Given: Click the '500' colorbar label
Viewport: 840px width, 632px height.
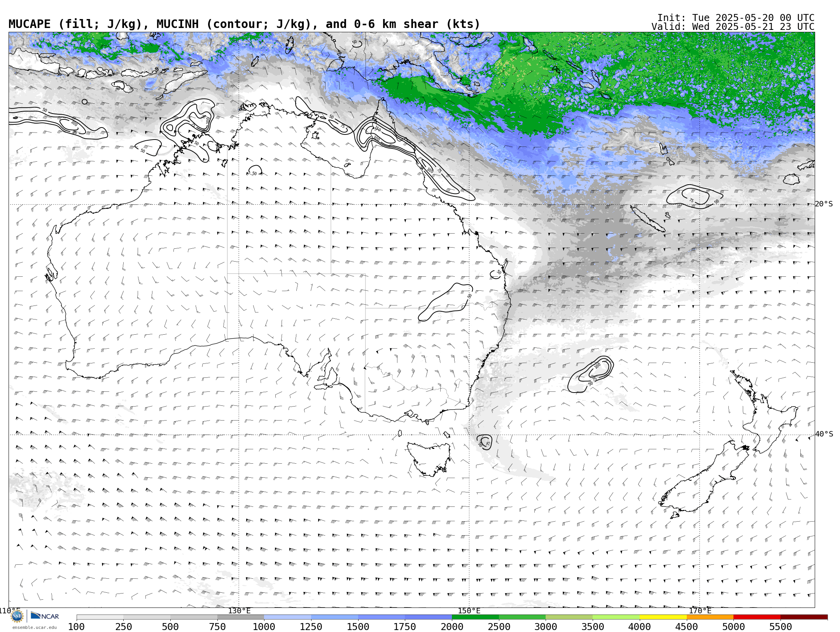Looking at the screenshot, I should point(170,627).
